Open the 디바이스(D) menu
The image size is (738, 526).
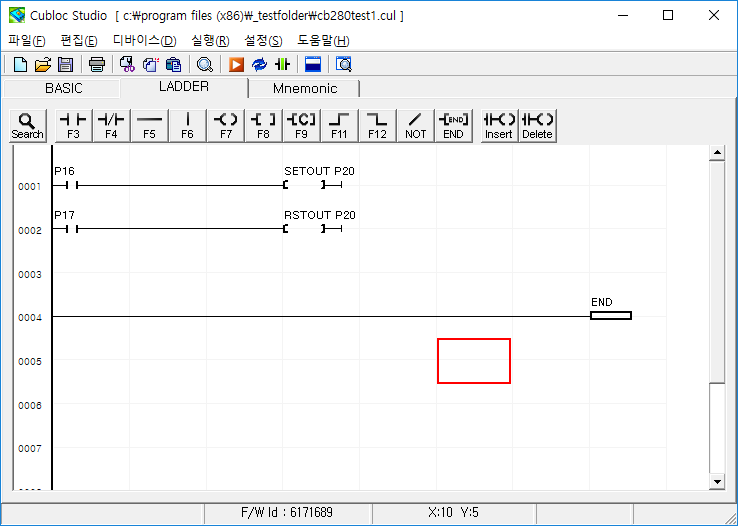coord(144,40)
